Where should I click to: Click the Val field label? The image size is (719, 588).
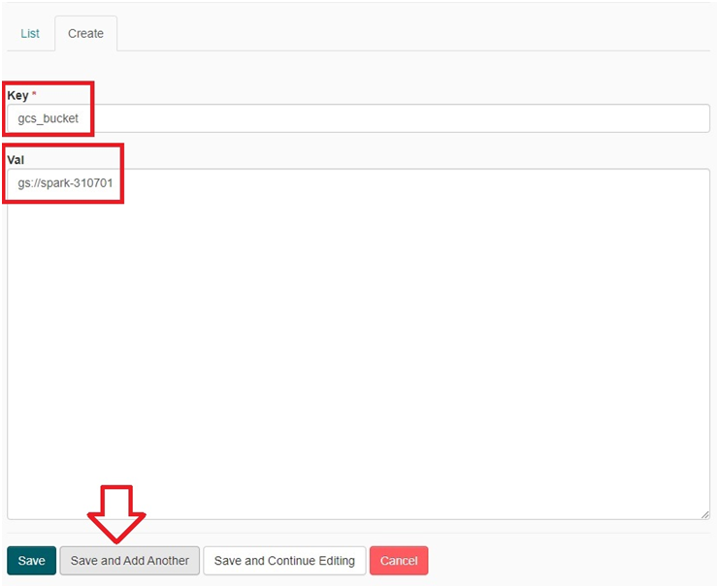(16, 159)
